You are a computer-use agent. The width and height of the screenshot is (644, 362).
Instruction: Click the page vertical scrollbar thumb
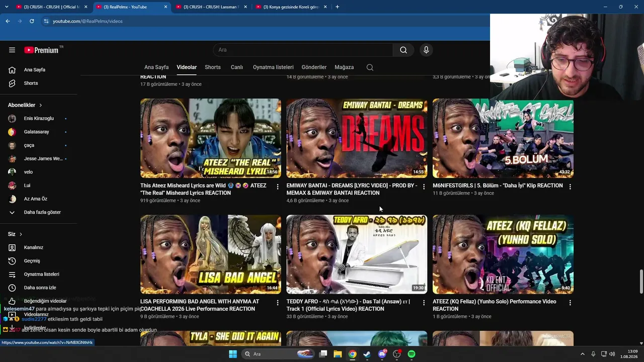(x=641, y=282)
